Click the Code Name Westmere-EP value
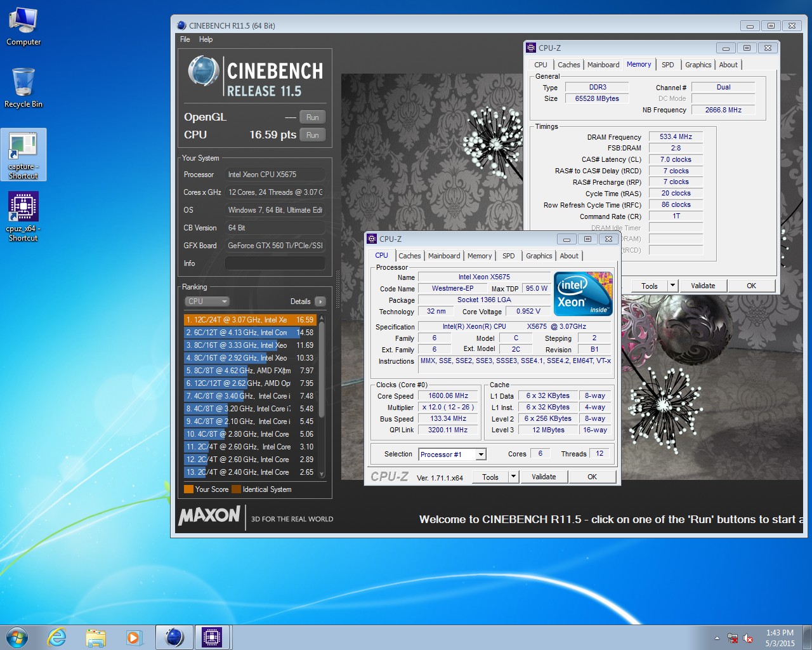 click(452, 288)
